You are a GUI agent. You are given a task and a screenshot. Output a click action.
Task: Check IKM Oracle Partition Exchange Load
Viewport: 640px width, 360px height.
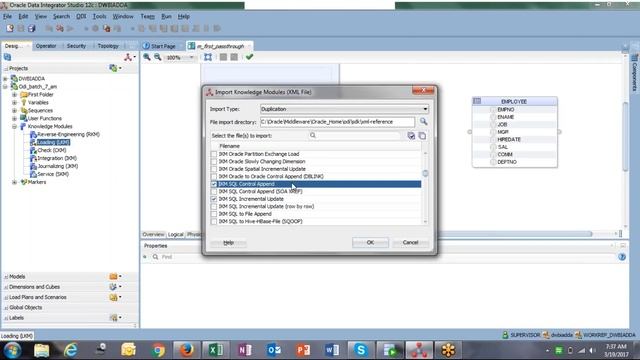pyautogui.click(x=214, y=154)
